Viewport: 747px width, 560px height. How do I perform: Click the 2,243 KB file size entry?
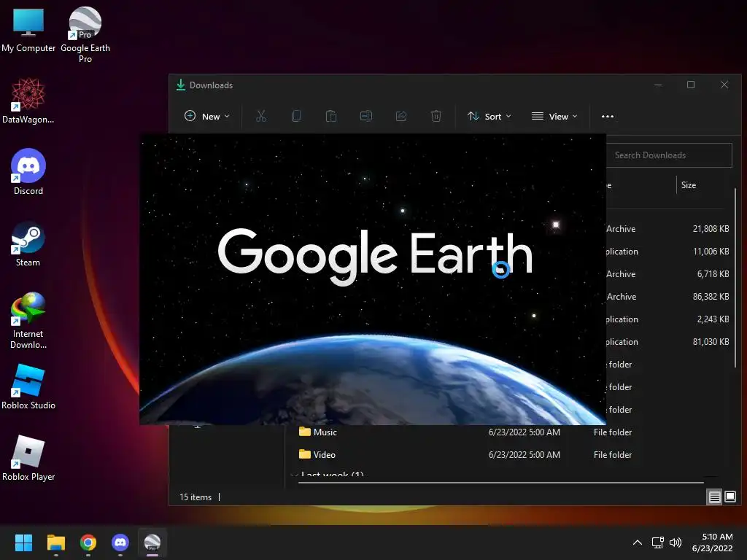click(713, 319)
